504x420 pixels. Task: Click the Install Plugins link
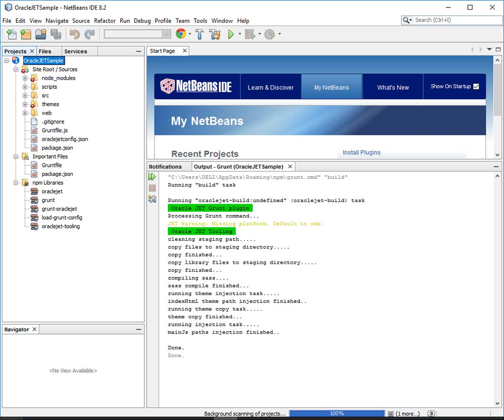(361, 152)
